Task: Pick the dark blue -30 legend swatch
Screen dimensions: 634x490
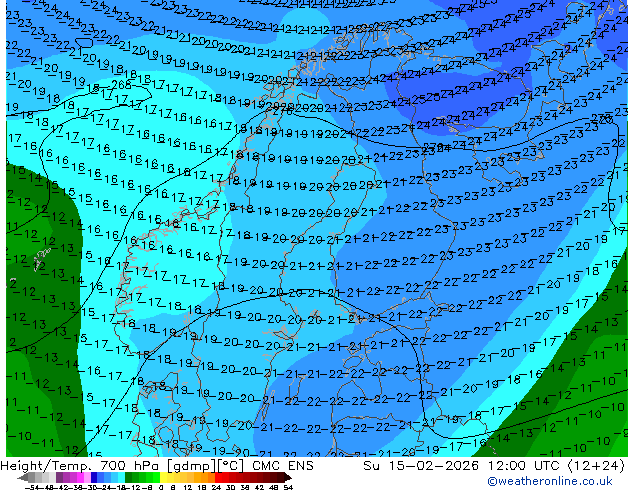Action: (x=94, y=478)
